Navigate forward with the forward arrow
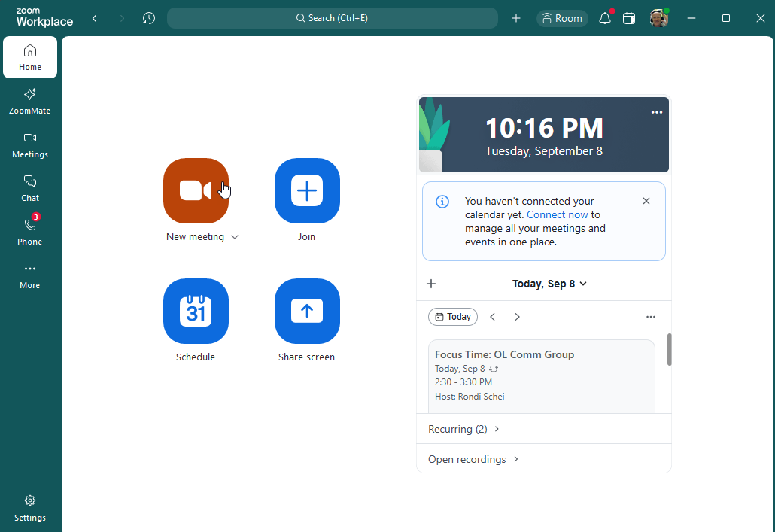Image resolution: width=775 pixels, height=532 pixels. click(x=122, y=18)
